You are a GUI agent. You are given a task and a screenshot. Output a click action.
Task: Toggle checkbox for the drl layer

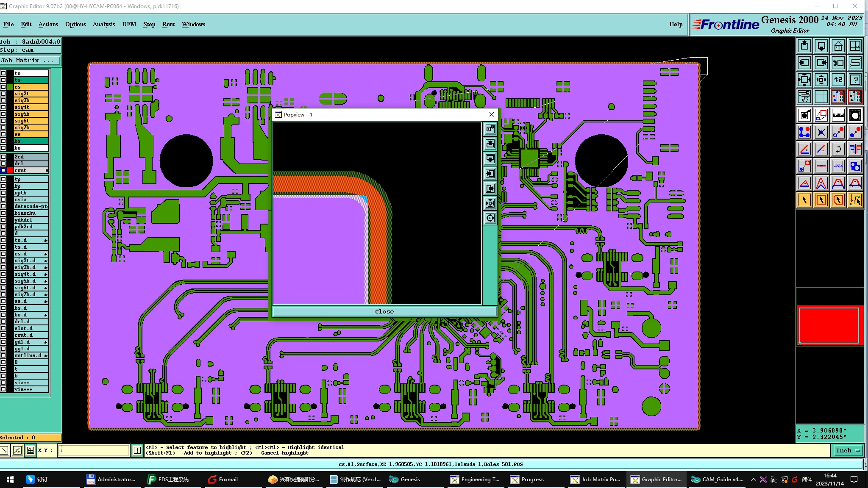click(x=3, y=164)
